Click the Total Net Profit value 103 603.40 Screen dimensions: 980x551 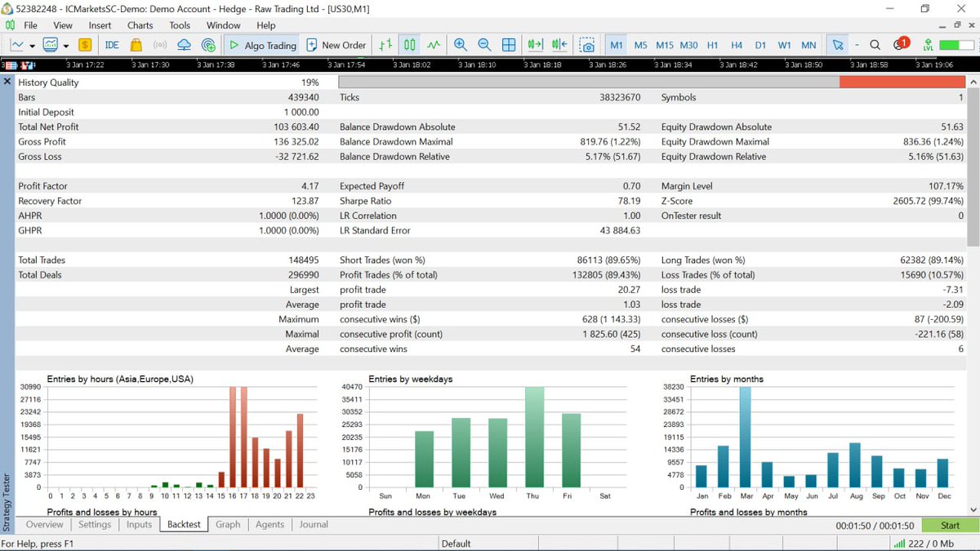point(296,127)
